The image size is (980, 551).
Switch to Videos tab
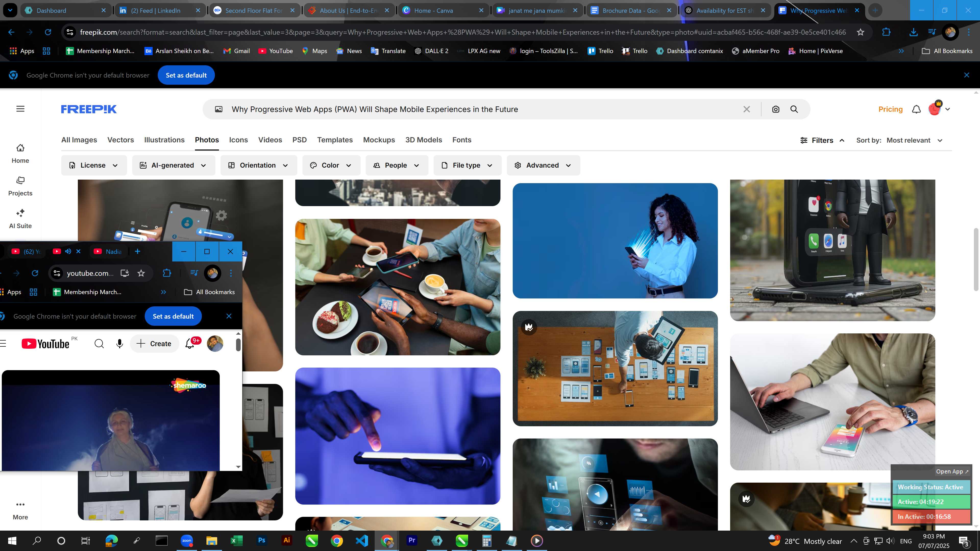pos(270,140)
